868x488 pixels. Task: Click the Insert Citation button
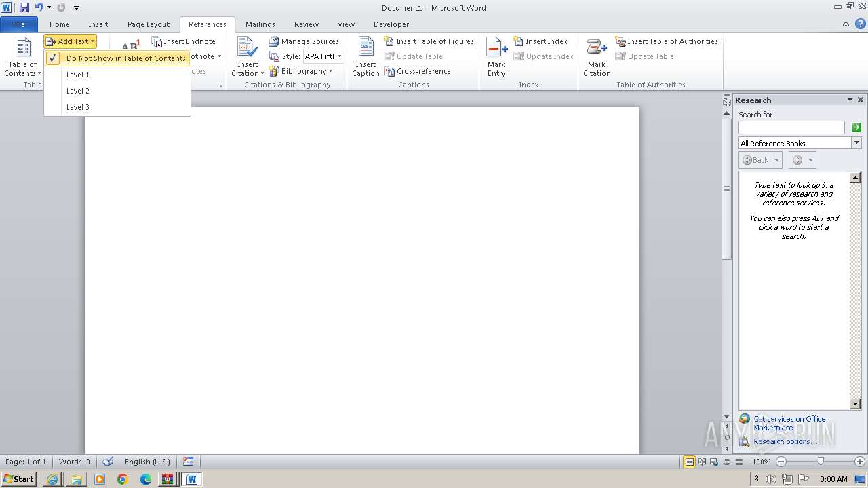click(248, 57)
